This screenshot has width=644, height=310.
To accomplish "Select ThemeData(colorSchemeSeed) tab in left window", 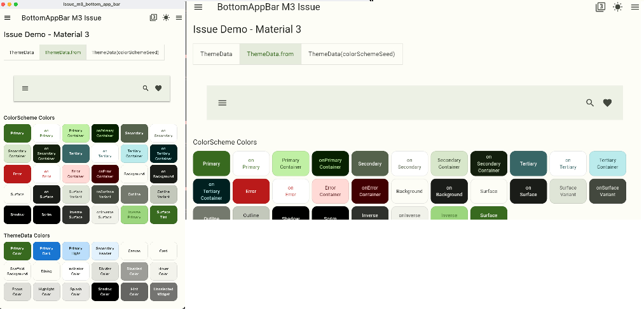I will [125, 52].
